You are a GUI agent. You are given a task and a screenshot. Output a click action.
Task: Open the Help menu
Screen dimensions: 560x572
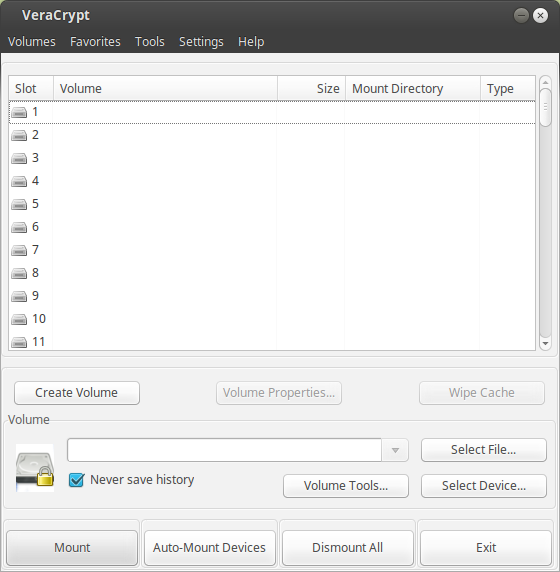coord(251,42)
